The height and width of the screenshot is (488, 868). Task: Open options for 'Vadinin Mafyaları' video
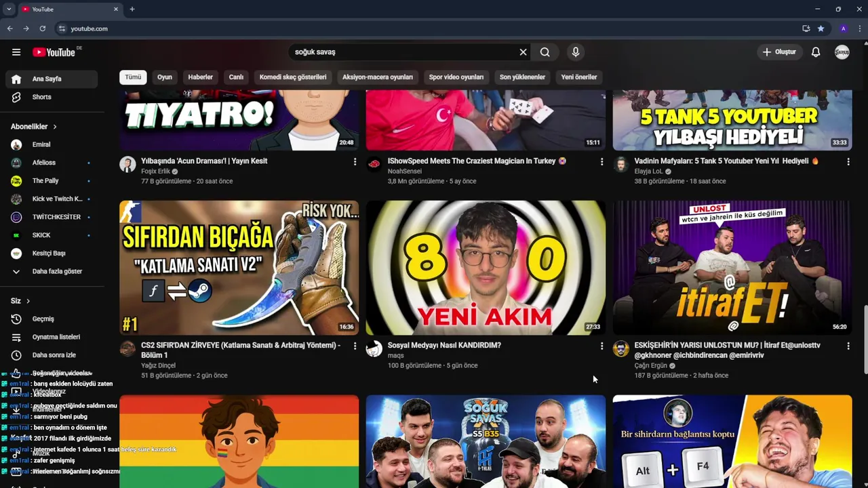[x=848, y=162]
